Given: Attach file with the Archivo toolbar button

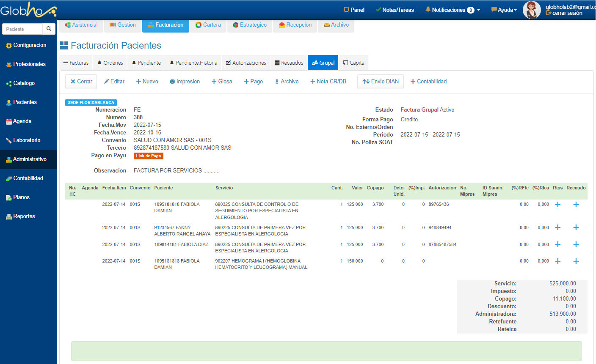Looking at the screenshot, I should click(x=287, y=82).
